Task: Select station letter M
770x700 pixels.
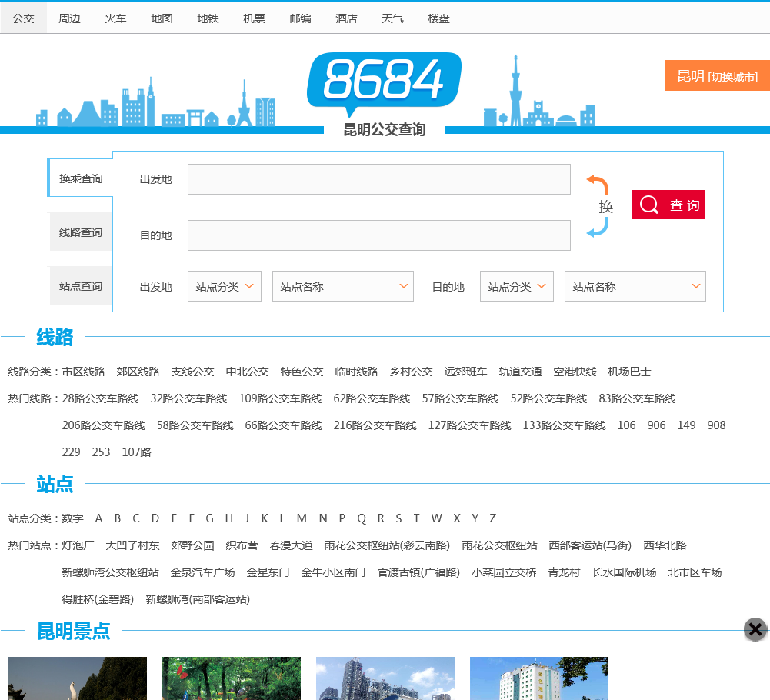Action: pos(302,518)
